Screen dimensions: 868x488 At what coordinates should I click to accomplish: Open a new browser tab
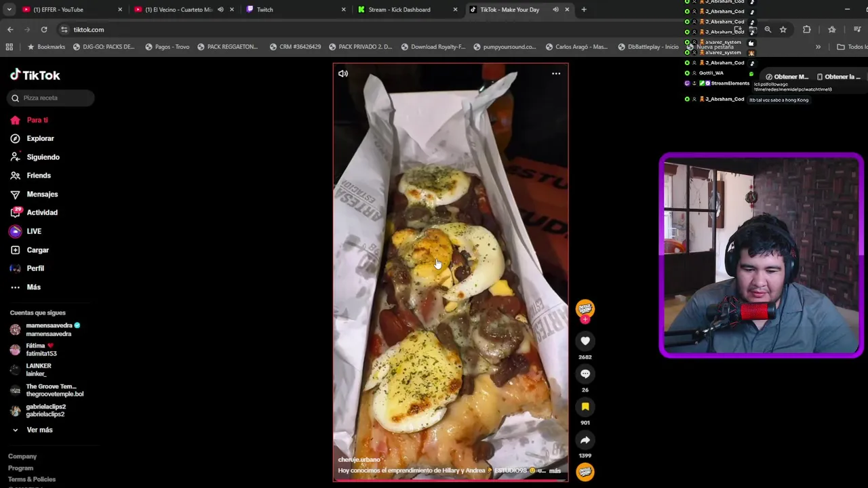[584, 9]
